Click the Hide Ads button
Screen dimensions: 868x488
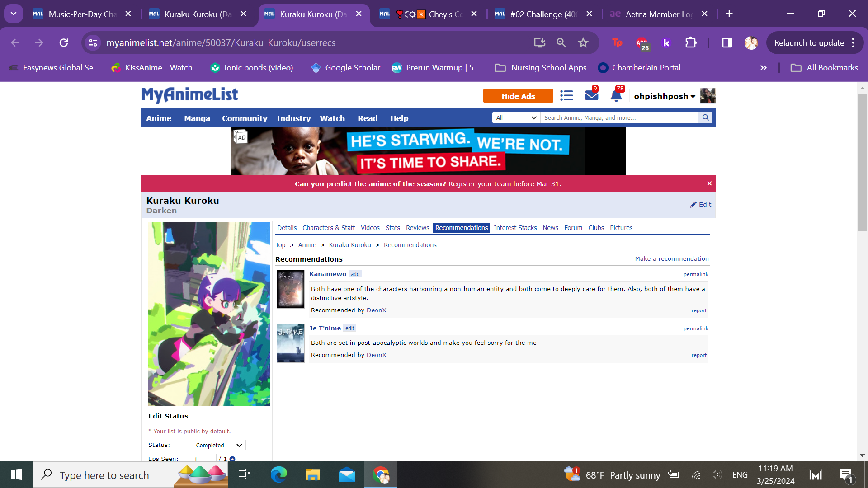[518, 96]
